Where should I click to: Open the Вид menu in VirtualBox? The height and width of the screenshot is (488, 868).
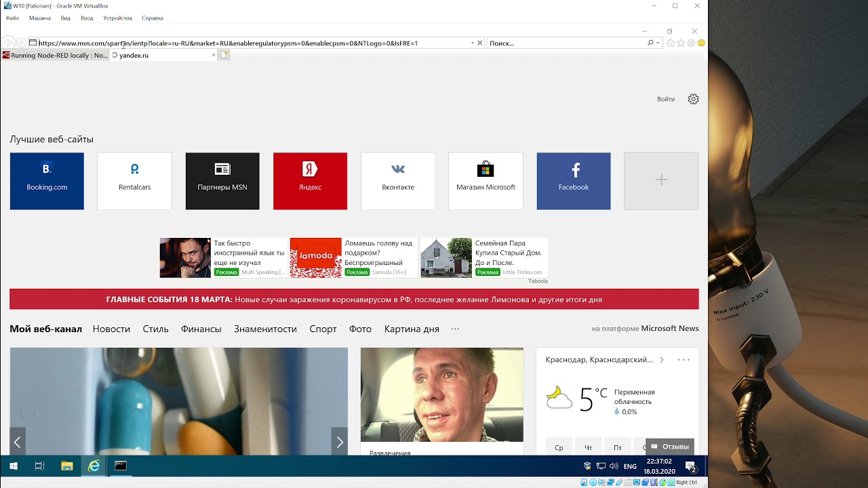point(66,18)
